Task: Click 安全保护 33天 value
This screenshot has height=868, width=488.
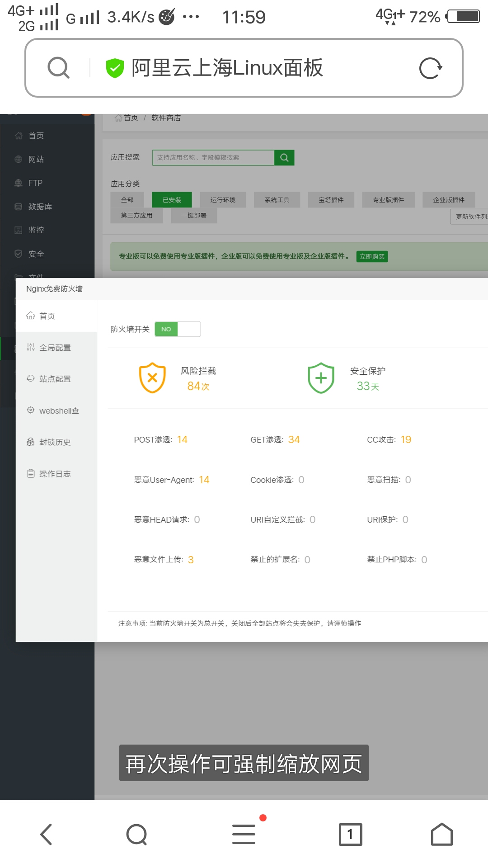Action: coord(368,386)
